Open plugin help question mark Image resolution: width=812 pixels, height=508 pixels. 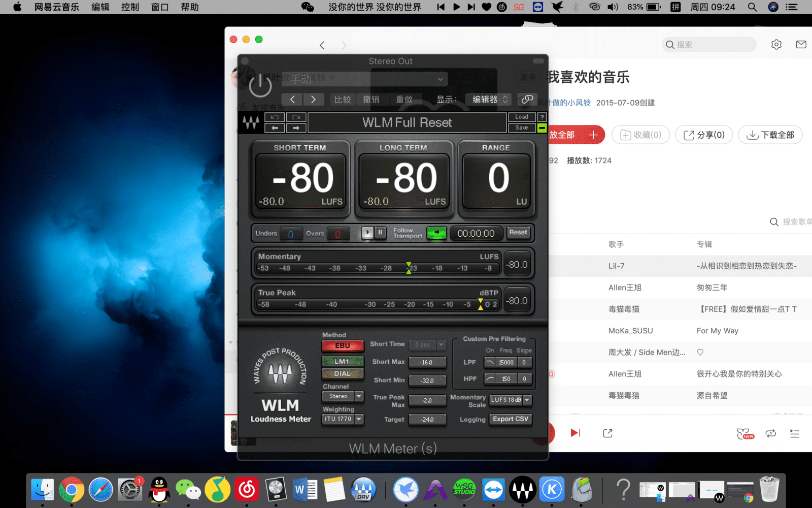coord(542,117)
